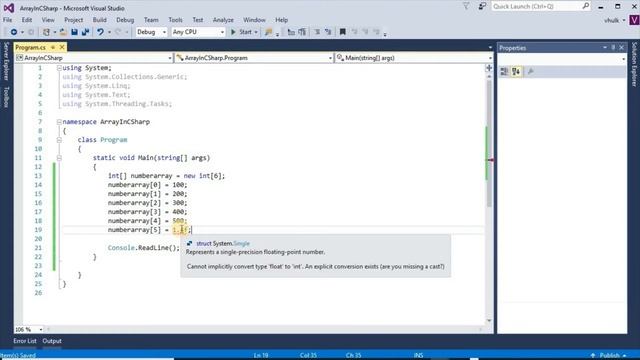Image resolution: width=640 pixels, height=360 pixels.
Task: Open the Tools menu
Action: click(176, 20)
